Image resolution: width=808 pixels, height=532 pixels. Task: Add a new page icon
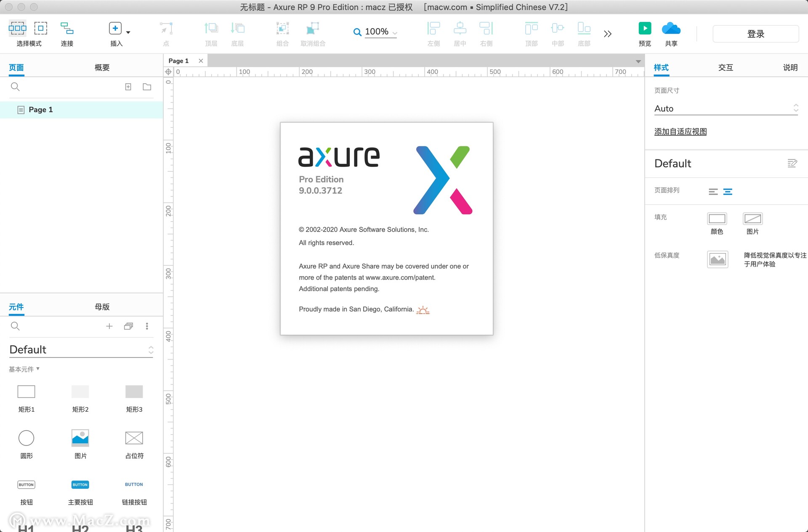coord(128,87)
